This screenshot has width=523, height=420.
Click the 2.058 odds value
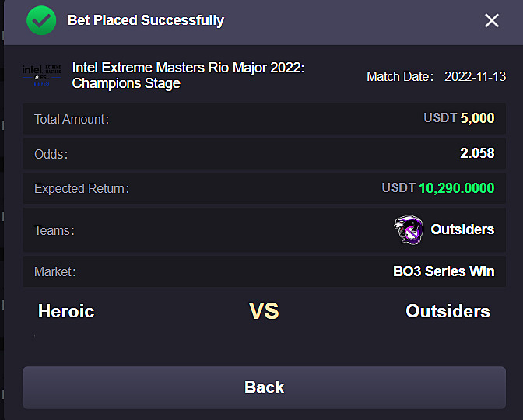coord(477,153)
